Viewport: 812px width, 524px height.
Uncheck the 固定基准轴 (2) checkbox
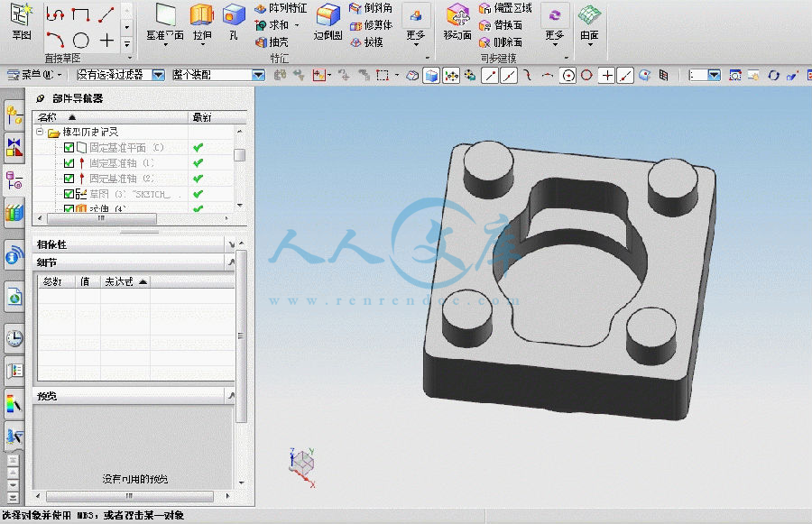tap(69, 179)
